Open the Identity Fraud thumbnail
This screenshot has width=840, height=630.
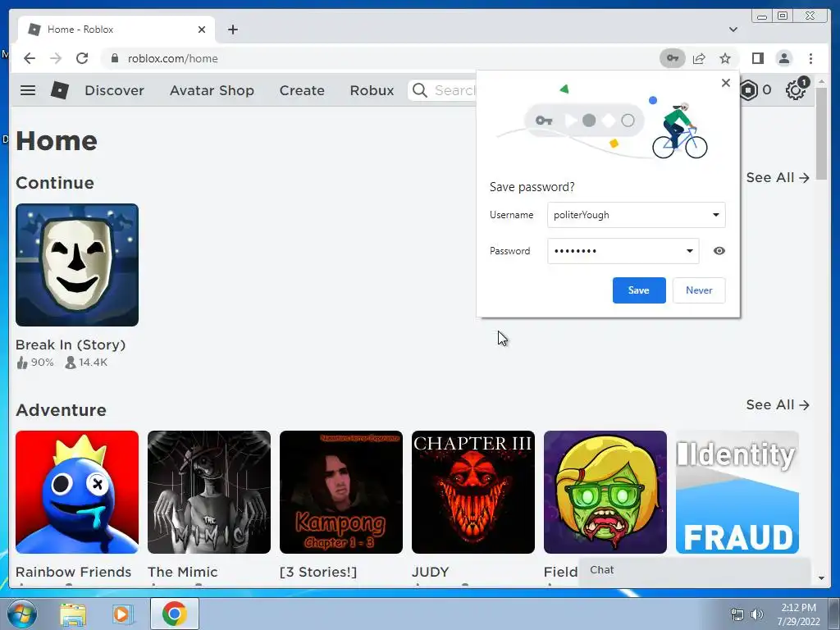click(737, 492)
